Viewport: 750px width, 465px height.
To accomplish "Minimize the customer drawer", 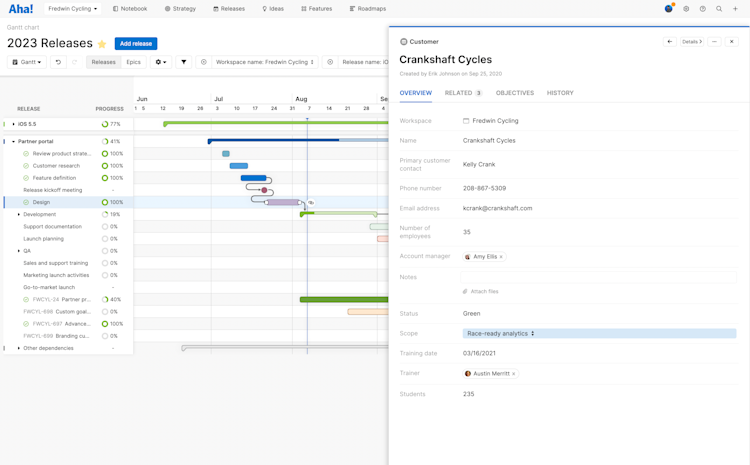I will 714,42.
